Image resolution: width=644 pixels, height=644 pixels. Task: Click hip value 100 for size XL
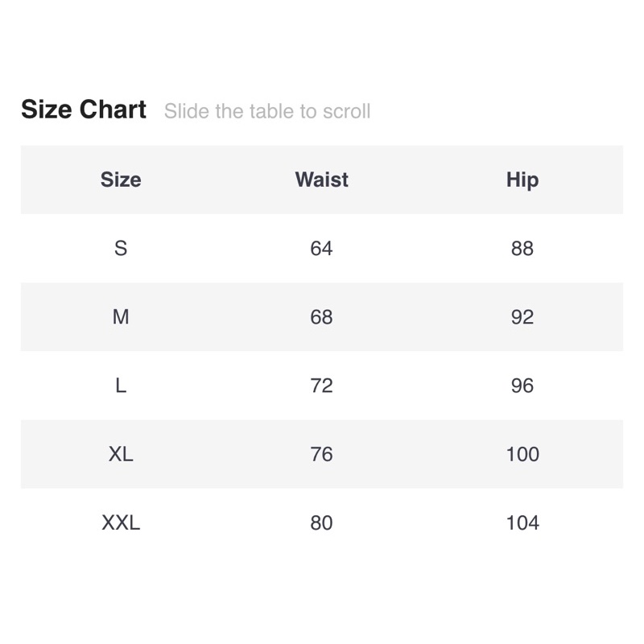[x=522, y=454]
